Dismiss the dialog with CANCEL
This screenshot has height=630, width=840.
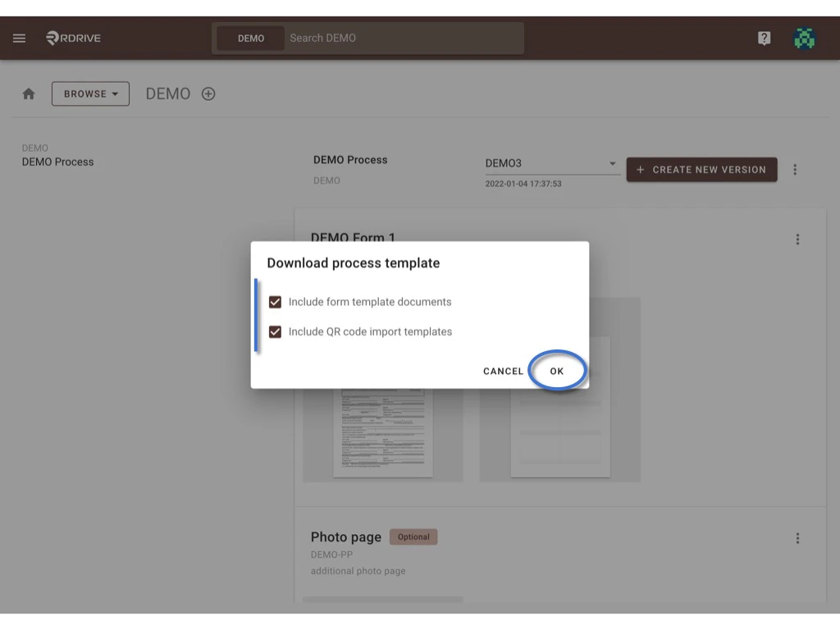coord(503,371)
